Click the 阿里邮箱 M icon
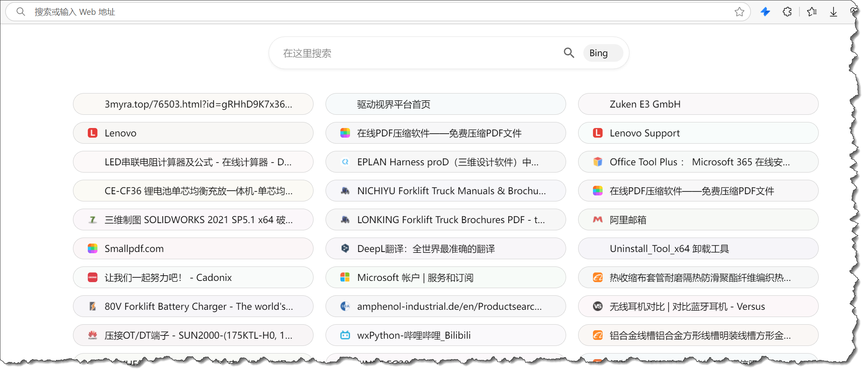 click(598, 220)
